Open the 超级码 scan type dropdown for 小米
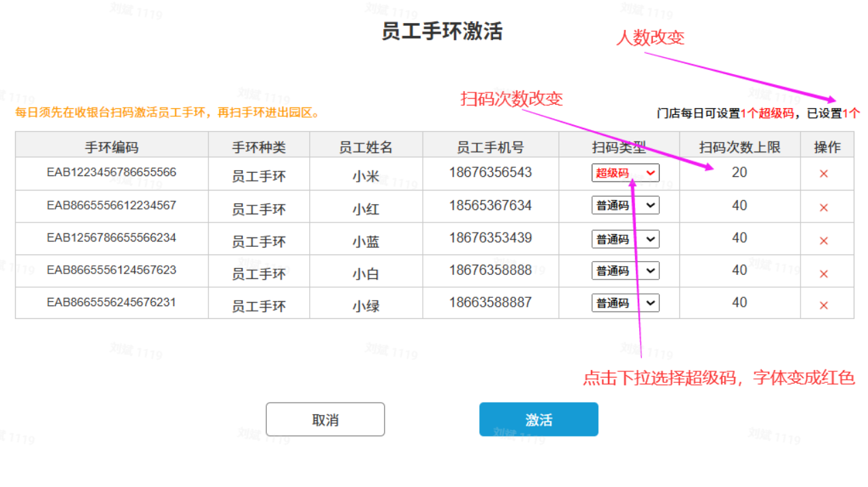Screen dimensions: 868x487 tap(625, 173)
